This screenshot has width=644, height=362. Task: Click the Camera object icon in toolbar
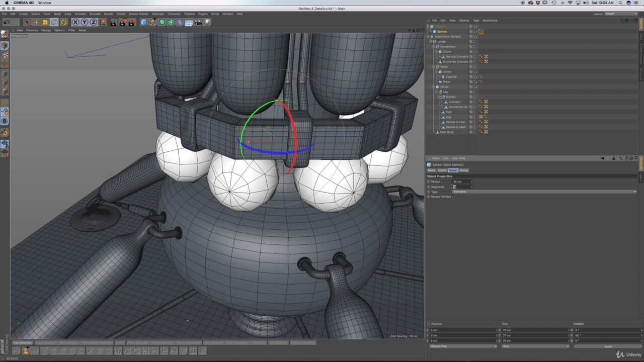pyautogui.click(x=198, y=22)
